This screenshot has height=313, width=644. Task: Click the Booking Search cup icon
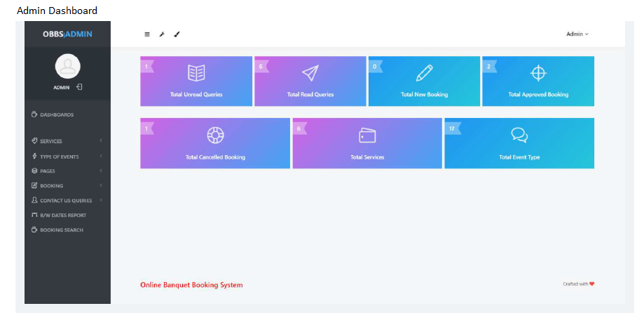tap(34, 229)
